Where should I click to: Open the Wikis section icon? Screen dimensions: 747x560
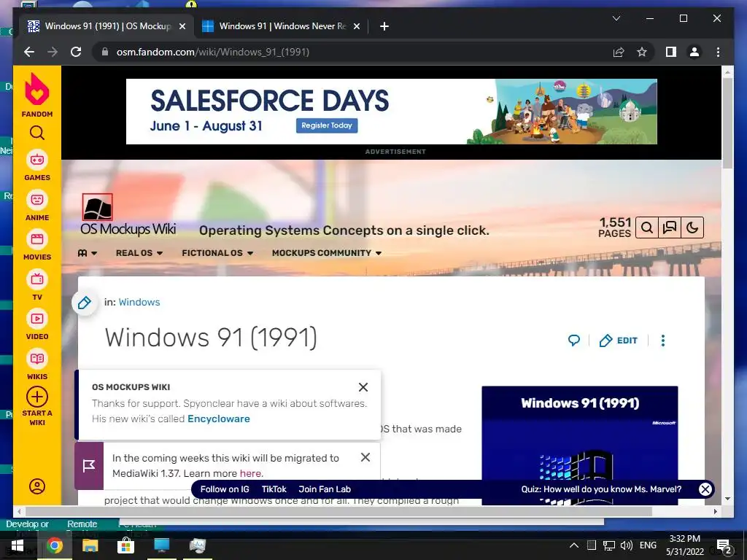point(37,359)
